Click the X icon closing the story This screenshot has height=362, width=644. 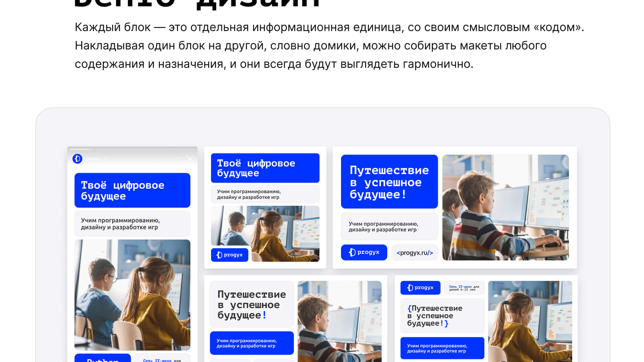[190, 159]
